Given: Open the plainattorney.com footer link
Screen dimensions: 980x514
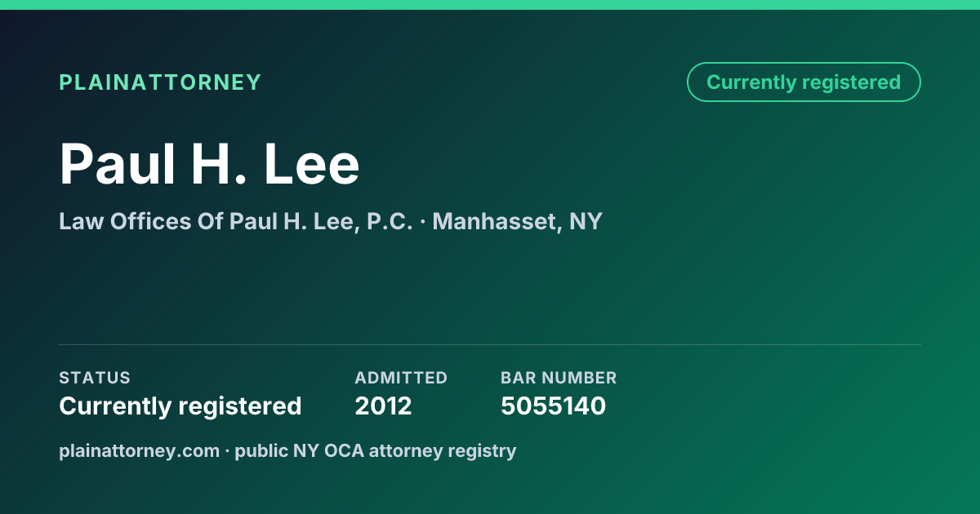Looking at the screenshot, I should tap(139, 450).
